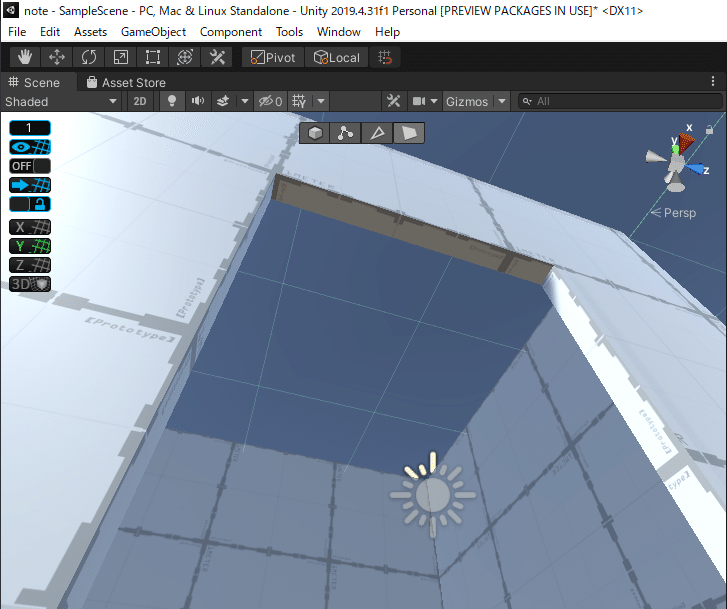Open the Window menu
This screenshot has width=727, height=609.
tap(339, 32)
